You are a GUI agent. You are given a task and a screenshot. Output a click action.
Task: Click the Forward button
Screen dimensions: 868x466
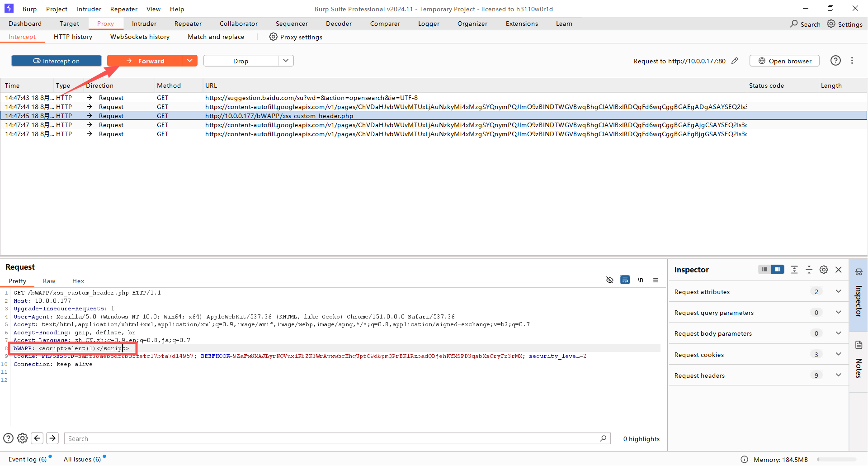145,61
